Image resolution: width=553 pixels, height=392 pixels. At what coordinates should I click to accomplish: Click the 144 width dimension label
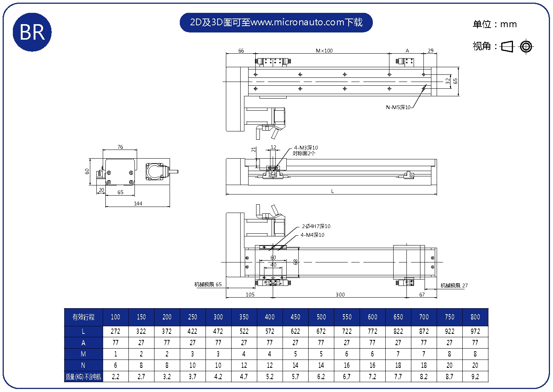[138, 204]
